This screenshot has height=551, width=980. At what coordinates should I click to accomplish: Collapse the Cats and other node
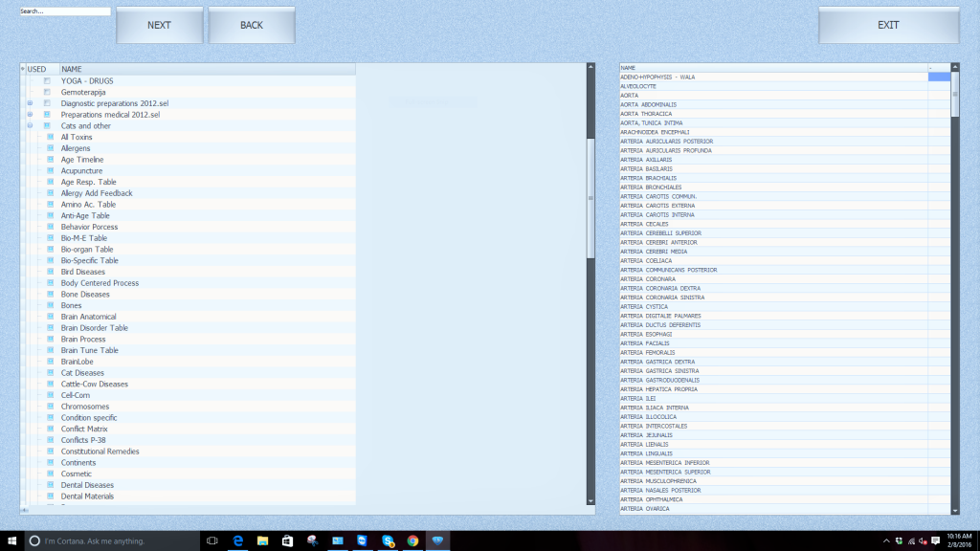[30, 126]
